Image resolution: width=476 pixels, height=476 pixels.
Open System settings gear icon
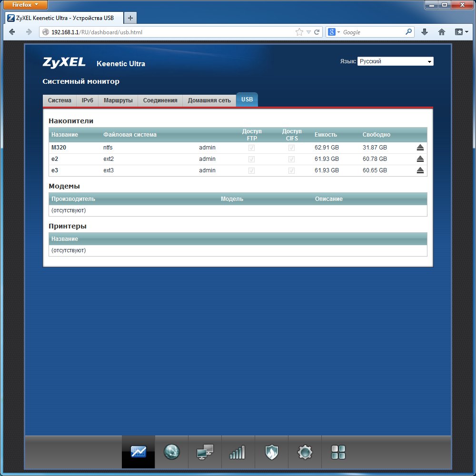tap(305, 452)
